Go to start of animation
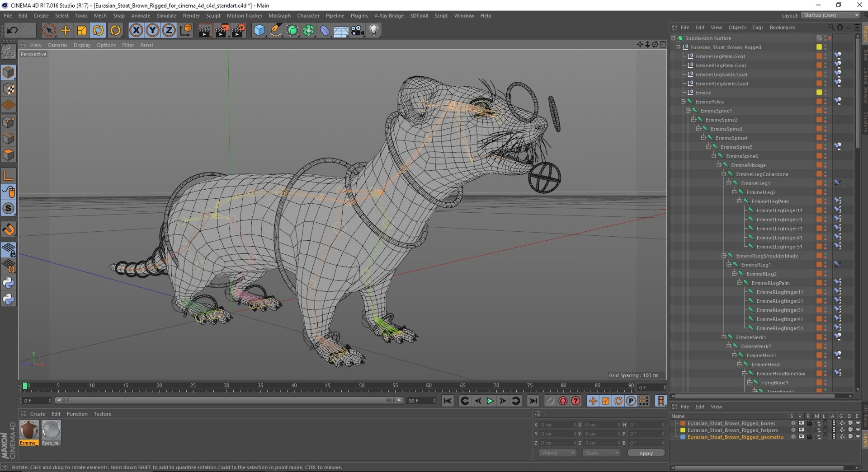 tap(448, 401)
